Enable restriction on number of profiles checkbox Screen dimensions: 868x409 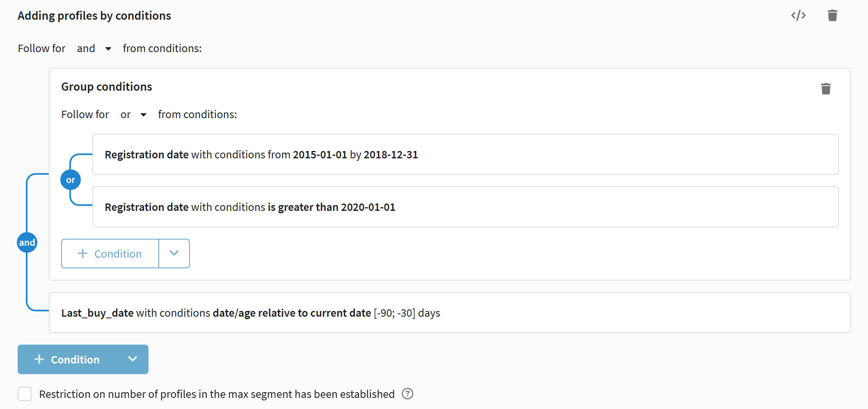25,394
